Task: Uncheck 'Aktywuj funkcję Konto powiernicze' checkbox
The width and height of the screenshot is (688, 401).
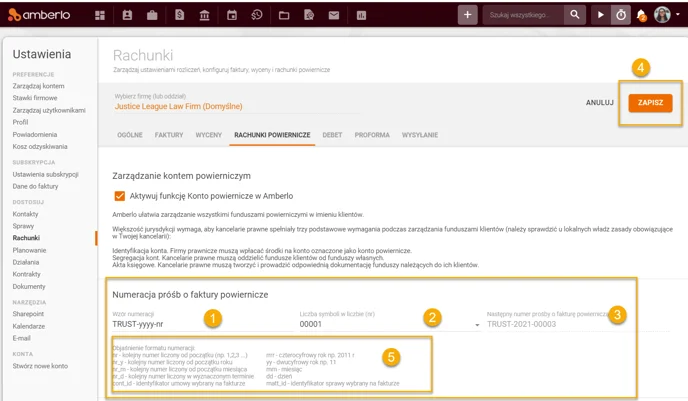Action: 120,196
